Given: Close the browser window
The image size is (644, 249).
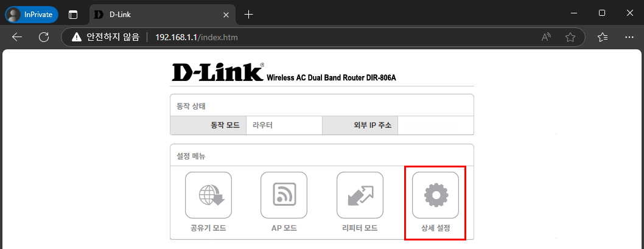Looking at the screenshot, I should (629, 13).
